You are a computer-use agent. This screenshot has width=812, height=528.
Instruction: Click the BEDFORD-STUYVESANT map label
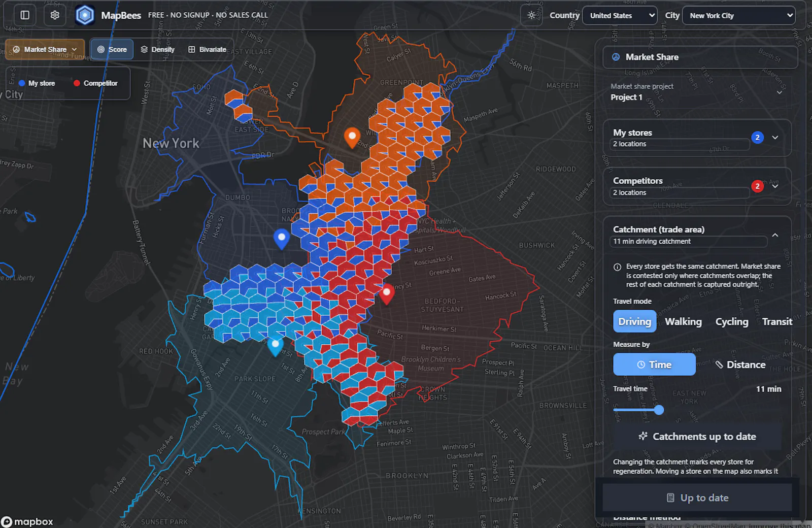click(442, 305)
